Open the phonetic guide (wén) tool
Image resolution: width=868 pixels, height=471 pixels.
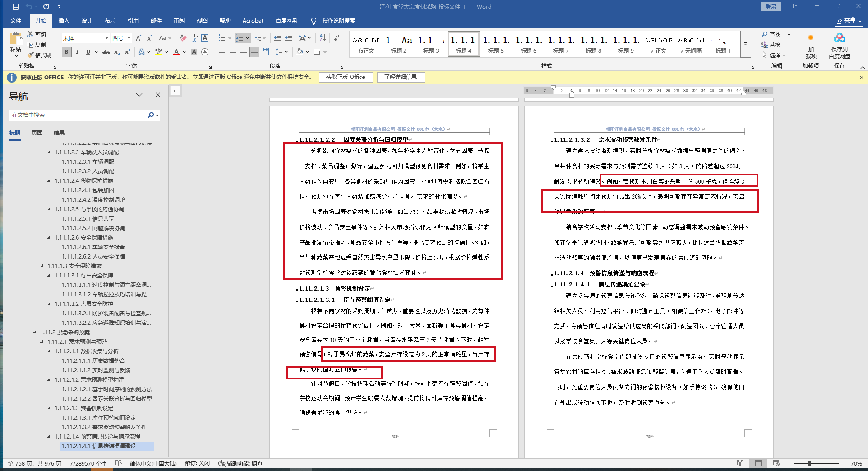coord(194,38)
